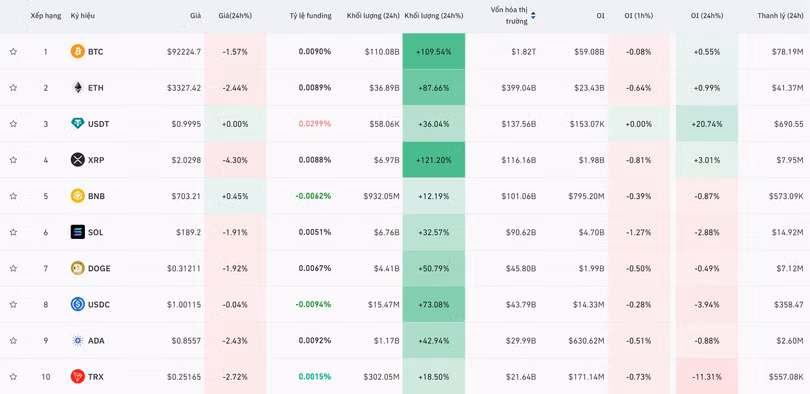Screen dimensions: 810x394
Task: Star the TRX row
Action: click(13, 377)
